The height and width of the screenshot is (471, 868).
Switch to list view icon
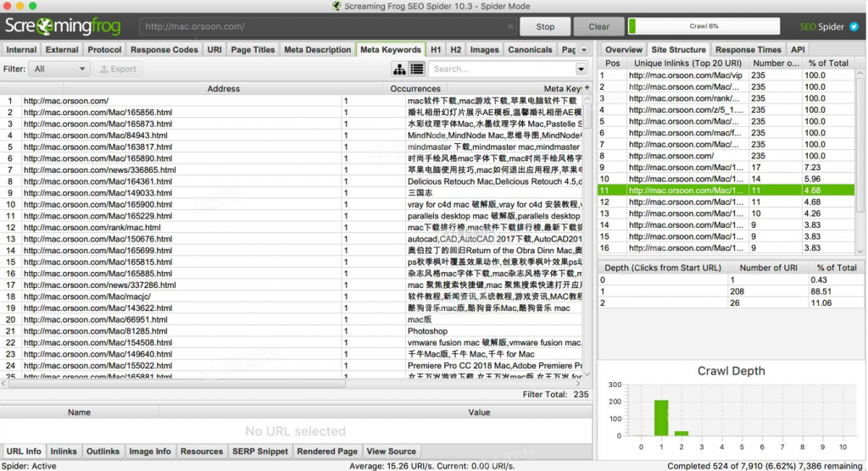point(416,69)
